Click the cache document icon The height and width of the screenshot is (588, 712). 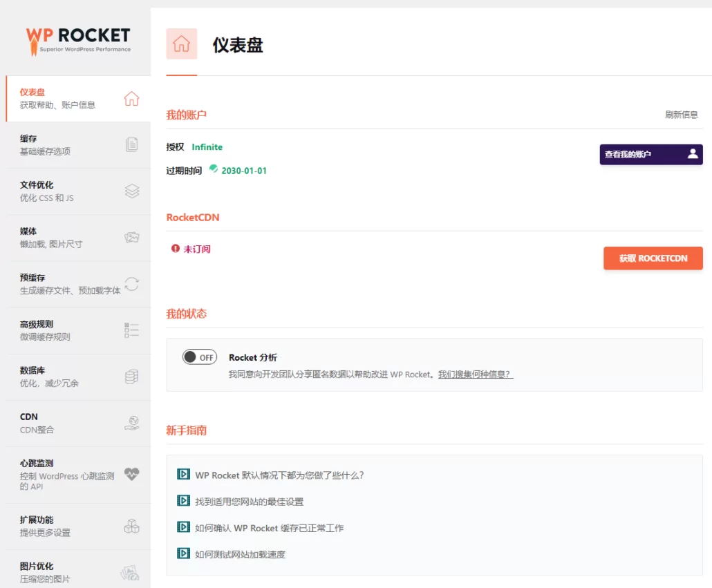click(x=131, y=144)
